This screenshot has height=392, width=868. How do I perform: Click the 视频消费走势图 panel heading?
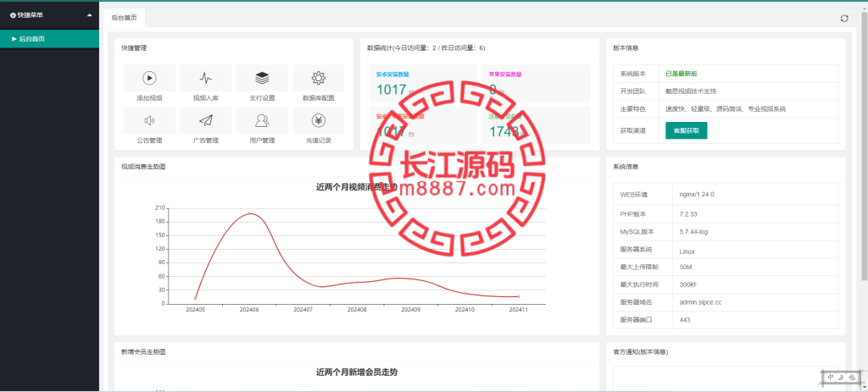pos(143,167)
